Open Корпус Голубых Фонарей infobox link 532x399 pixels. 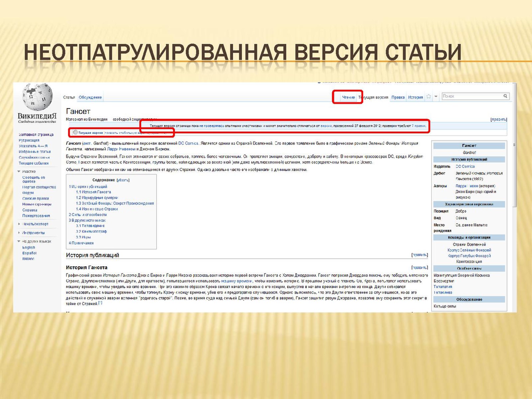pos(469,256)
